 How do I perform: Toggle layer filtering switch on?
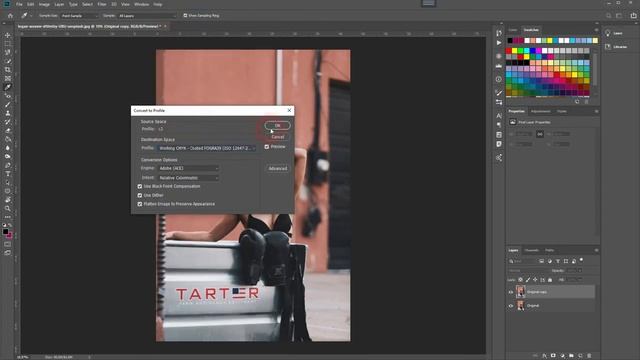pos(581,260)
